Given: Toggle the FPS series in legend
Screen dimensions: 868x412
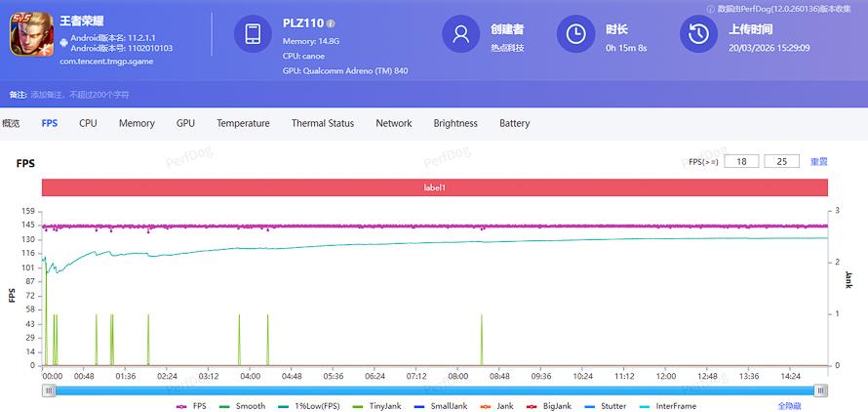Looking at the screenshot, I should point(192,406).
